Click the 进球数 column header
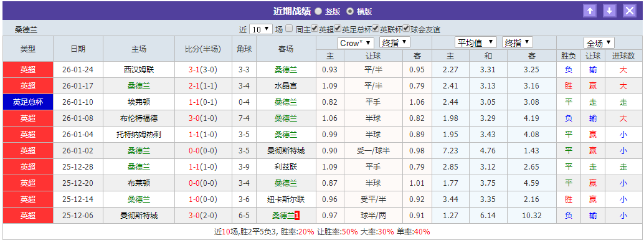This screenshot has height=240, width=644. [623, 55]
